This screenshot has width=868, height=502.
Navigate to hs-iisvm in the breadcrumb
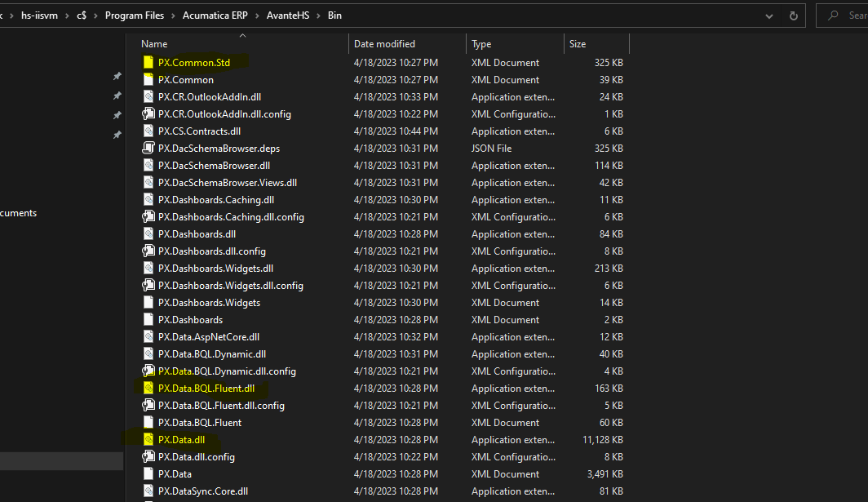point(39,16)
